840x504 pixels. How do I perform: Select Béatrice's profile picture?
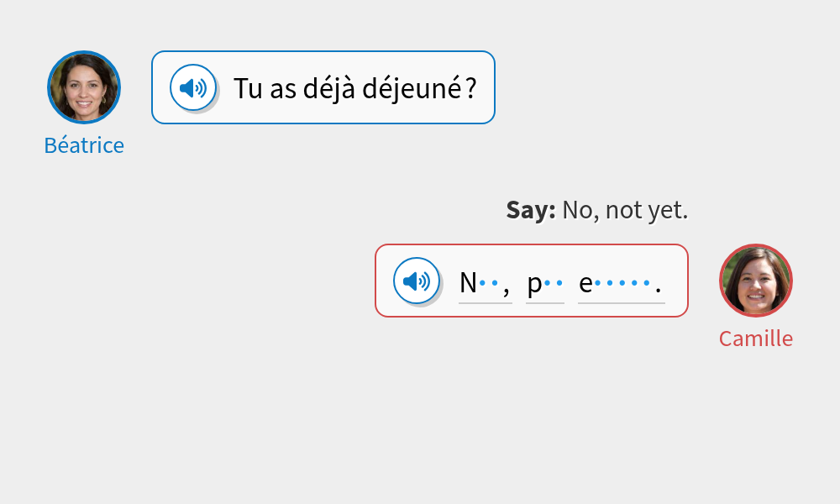pyautogui.click(x=84, y=87)
